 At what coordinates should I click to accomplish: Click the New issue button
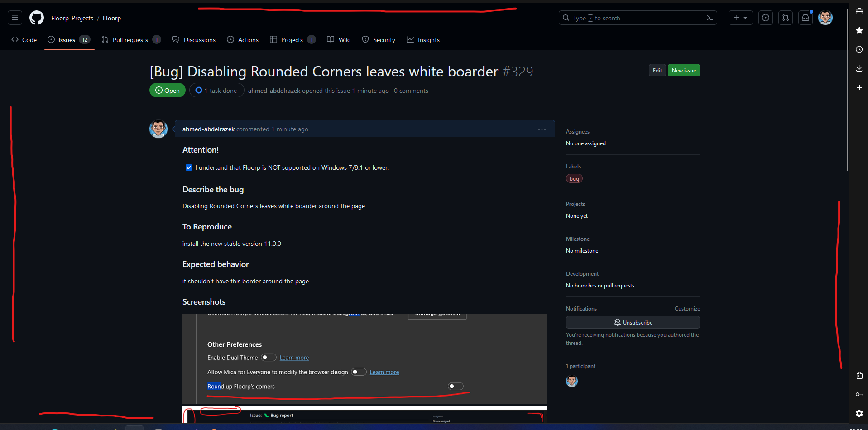point(684,70)
